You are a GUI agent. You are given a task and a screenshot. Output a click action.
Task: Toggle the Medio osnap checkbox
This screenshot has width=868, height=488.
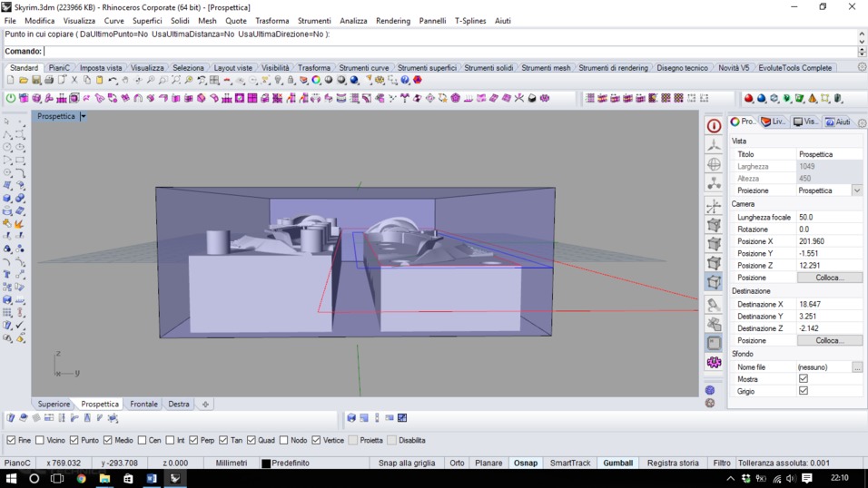pyautogui.click(x=108, y=441)
